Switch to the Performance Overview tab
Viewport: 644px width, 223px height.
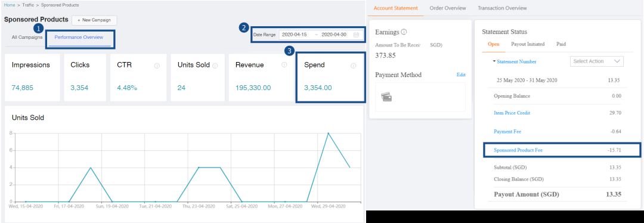pos(79,38)
